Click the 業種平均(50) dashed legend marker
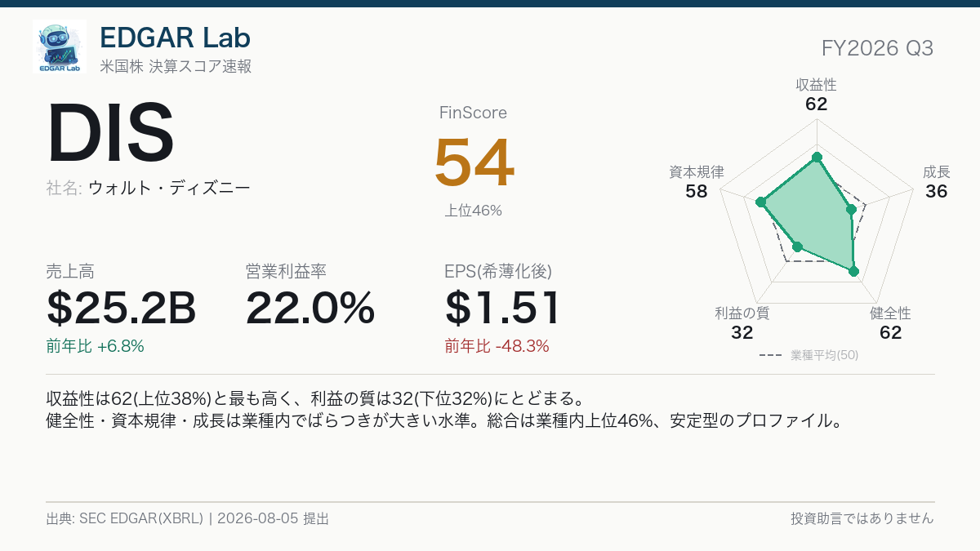The height and width of the screenshot is (551, 980). click(x=771, y=355)
